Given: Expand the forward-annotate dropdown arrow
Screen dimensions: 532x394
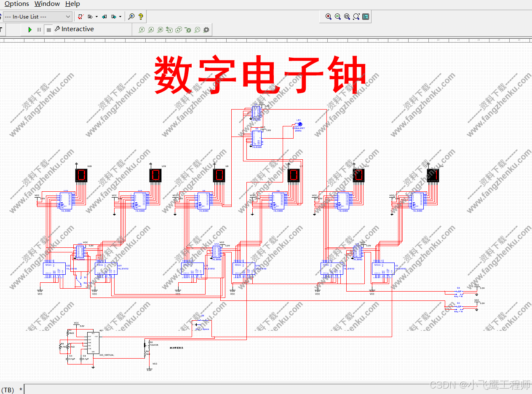Looking at the screenshot, I should click(96, 16).
